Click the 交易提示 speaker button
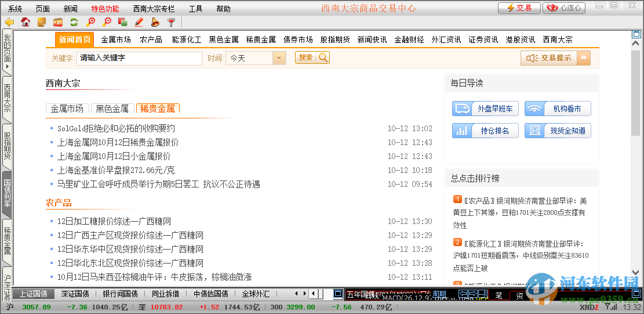Viewport: 644px width, 314px height. (549, 58)
